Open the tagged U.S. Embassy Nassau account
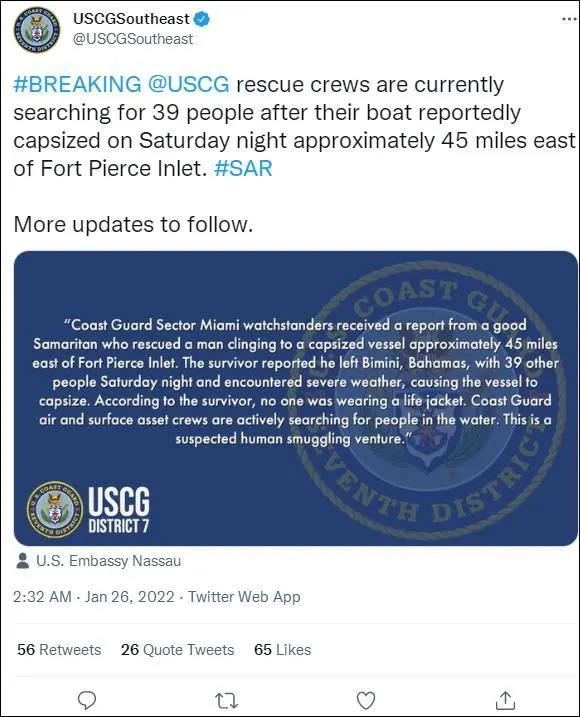Image resolution: width=580 pixels, height=717 pixels. pos(108,561)
